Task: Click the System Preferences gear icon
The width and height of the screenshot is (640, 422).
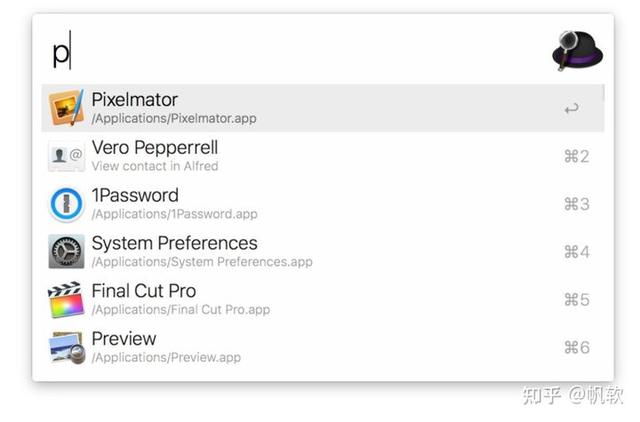Action: [67, 251]
